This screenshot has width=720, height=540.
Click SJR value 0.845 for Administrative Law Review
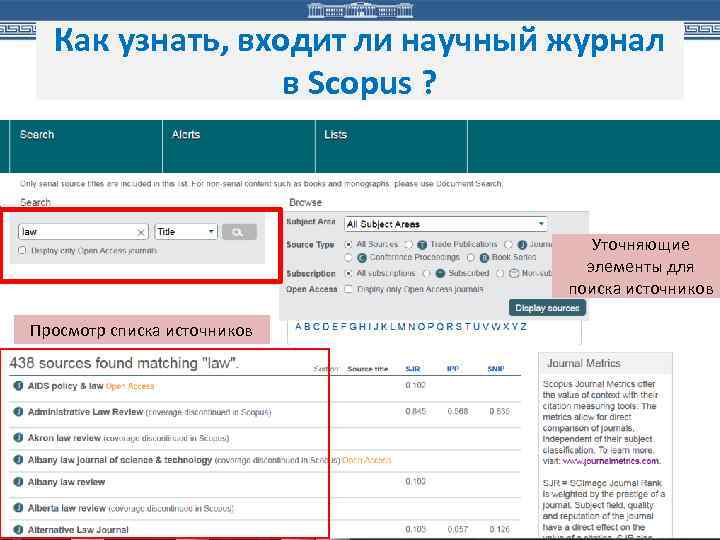pos(416,411)
